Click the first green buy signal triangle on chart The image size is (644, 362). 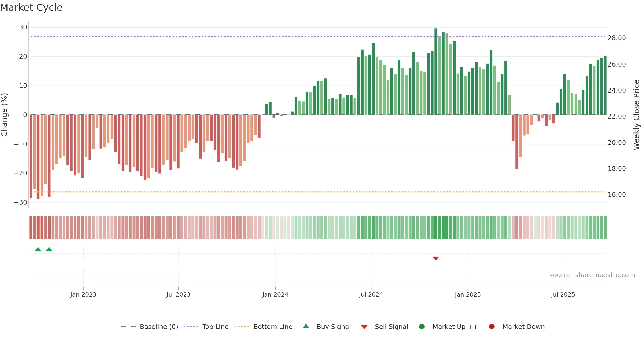[x=38, y=249]
